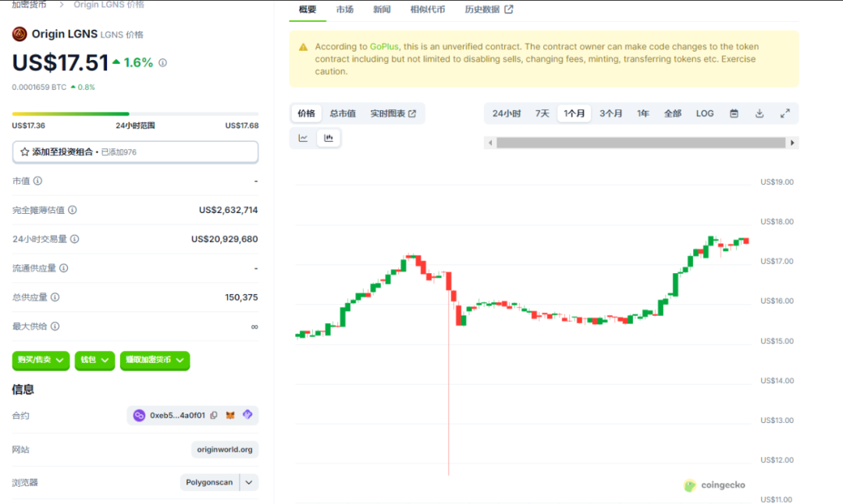Switch chart to 总市值 view
Viewport: 843px width, 504px height.
[x=343, y=114]
